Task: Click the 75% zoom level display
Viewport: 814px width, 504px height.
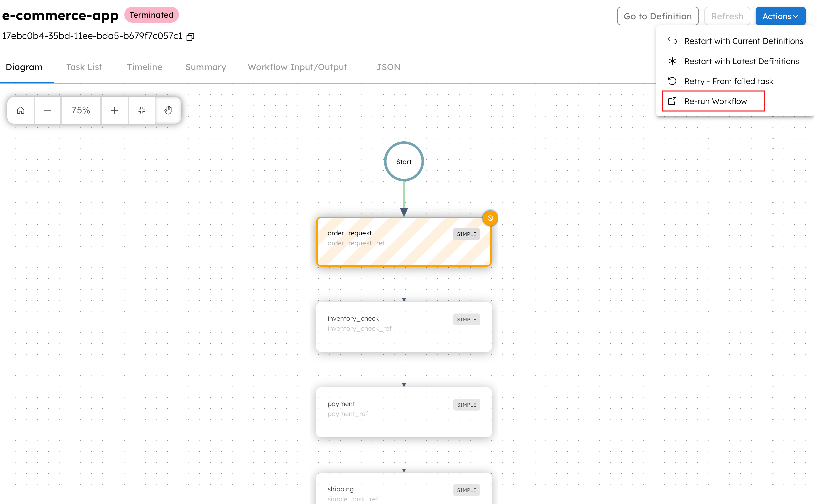Action: (81, 110)
